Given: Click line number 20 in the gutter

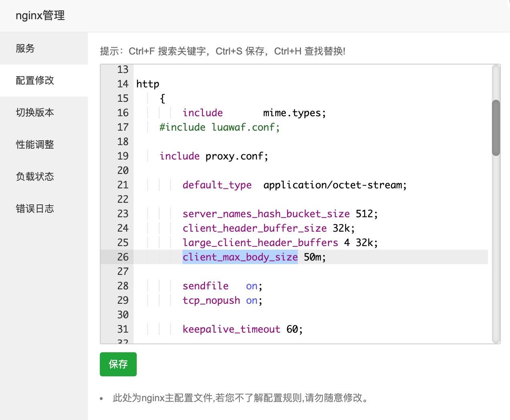Looking at the screenshot, I should coord(123,171).
